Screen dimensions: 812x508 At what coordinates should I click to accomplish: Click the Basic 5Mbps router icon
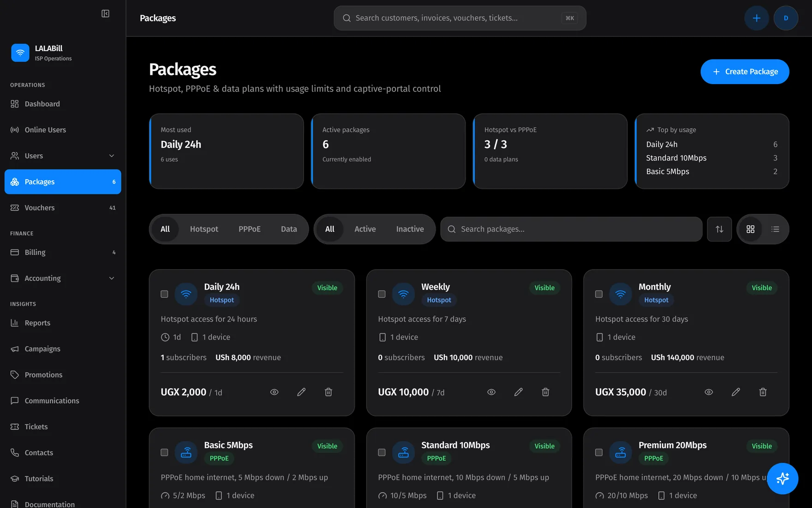(186, 452)
